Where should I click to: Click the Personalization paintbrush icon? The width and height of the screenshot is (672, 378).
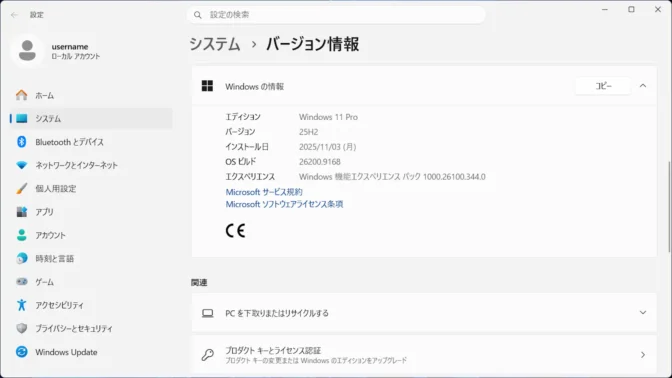21,189
